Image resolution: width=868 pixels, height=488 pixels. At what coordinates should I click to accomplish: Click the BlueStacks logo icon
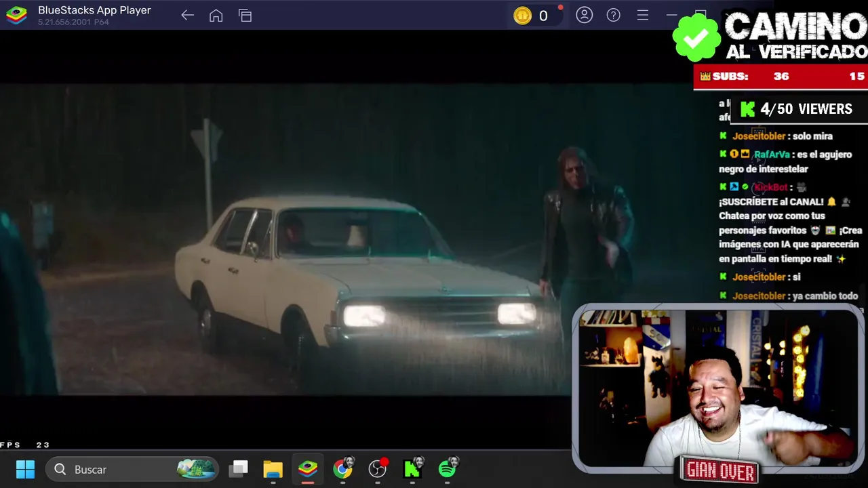[16, 15]
